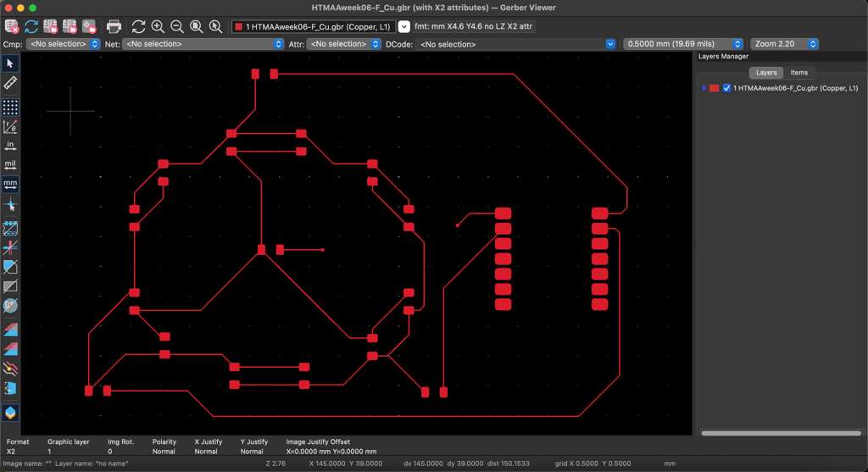Toggle visibility checkbox for HTMAAweek06-F_Cu.gbr layer

click(726, 88)
